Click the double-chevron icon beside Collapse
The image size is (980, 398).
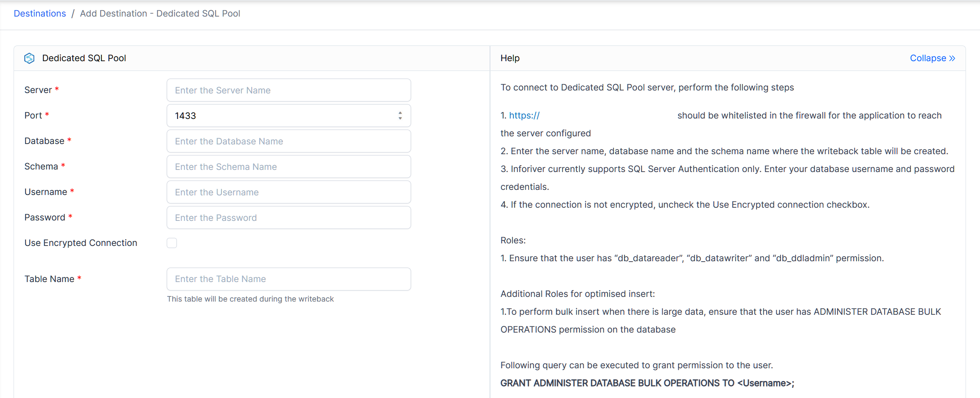(952, 58)
